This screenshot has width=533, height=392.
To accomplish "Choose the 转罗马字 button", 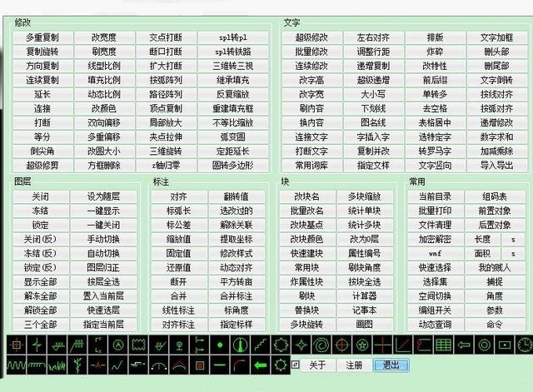I will [x=435, y=151].
